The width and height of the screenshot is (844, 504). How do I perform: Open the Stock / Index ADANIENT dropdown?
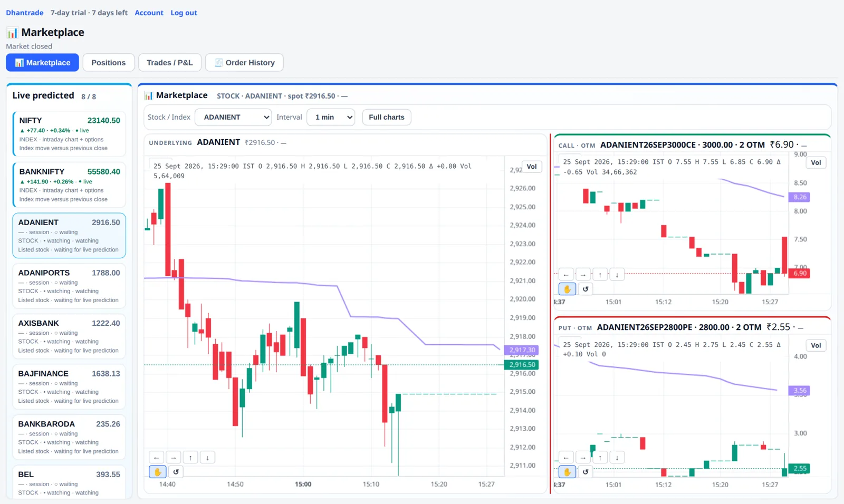coord(233,117)
